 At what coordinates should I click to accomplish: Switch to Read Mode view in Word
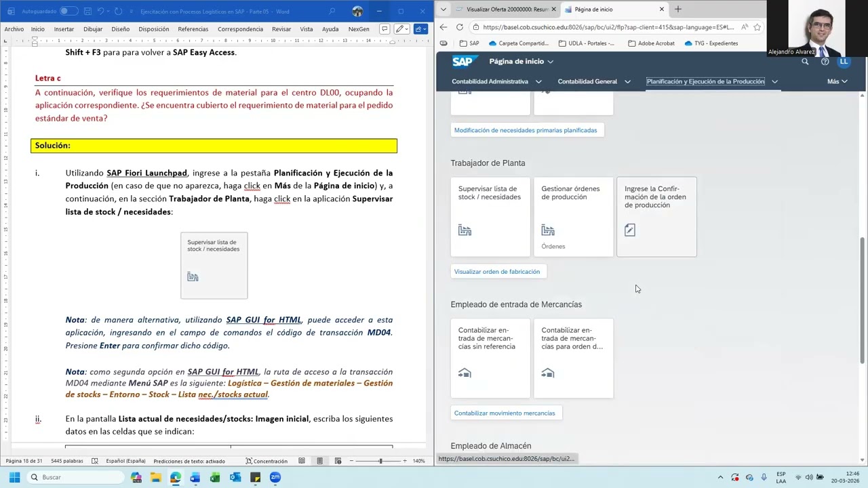[x=302, y=461]
